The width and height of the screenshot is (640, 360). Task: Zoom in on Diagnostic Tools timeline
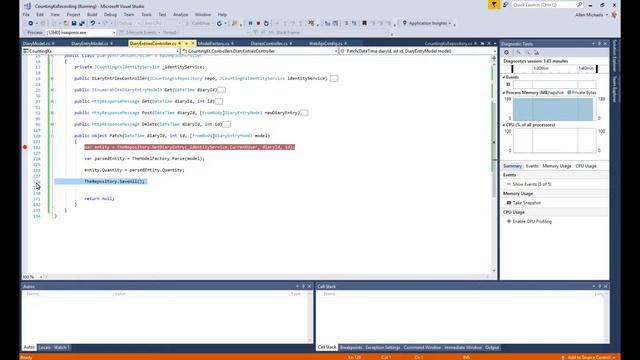pos(518,52)
